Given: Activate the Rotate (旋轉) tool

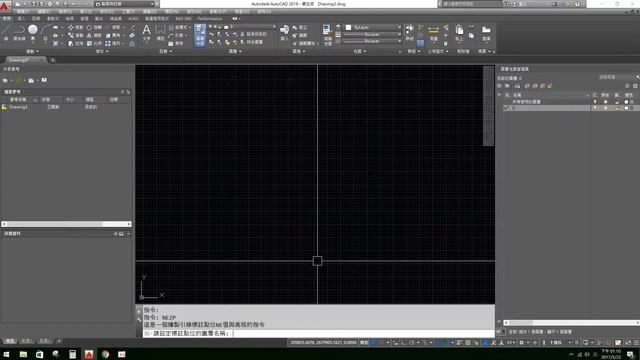Looking at the screenshot, I should [x=94, y=27].
